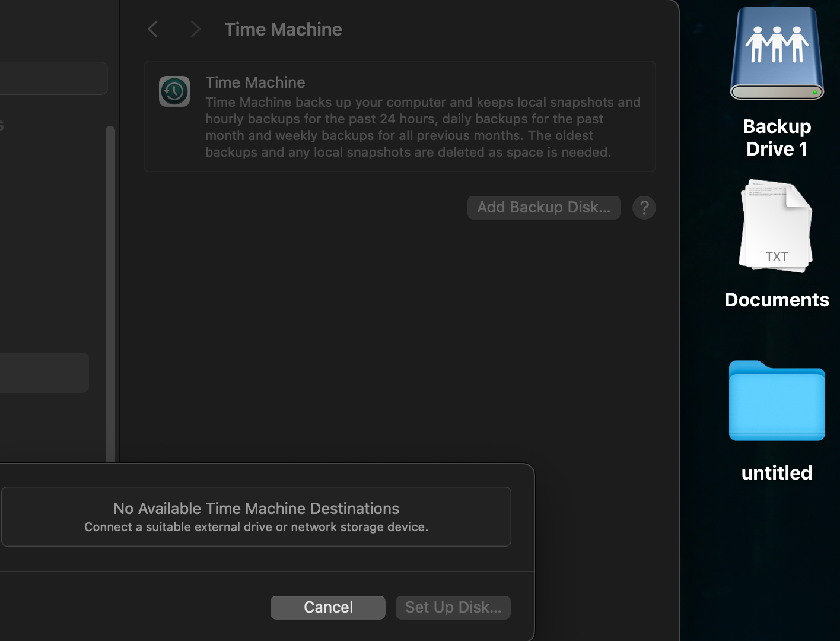Viewport: 840px width, 641px height.
Task: Click the 'untitled' folder name label
Action: [x=777, y=473]
